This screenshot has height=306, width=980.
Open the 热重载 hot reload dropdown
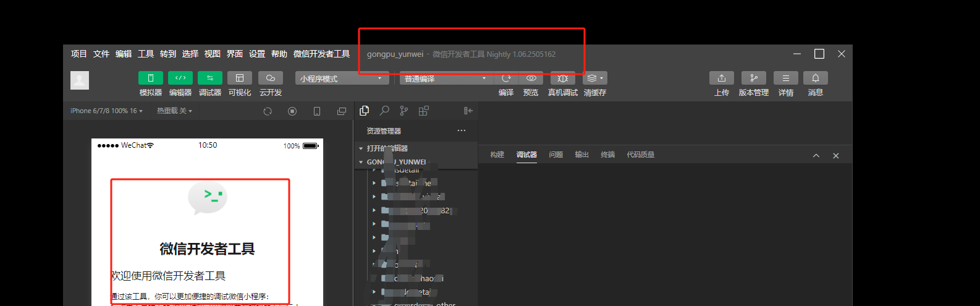174,111
